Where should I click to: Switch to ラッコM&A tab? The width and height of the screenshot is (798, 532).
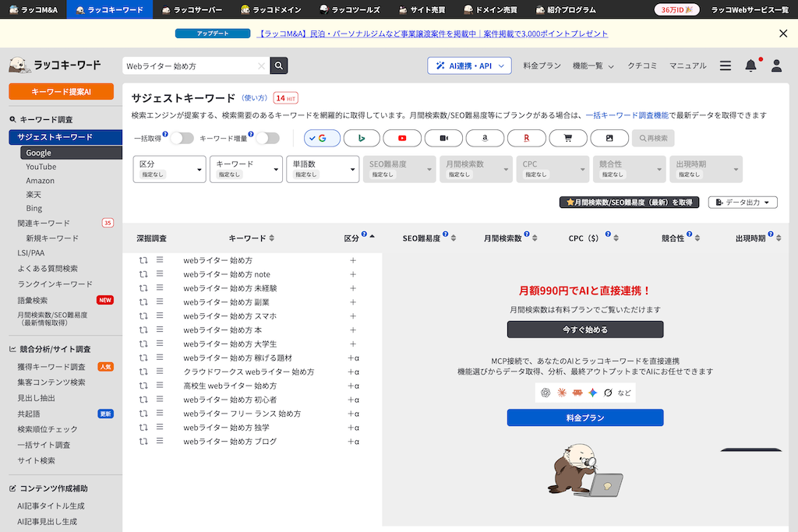pyautogui.click(x=34, y=9)
